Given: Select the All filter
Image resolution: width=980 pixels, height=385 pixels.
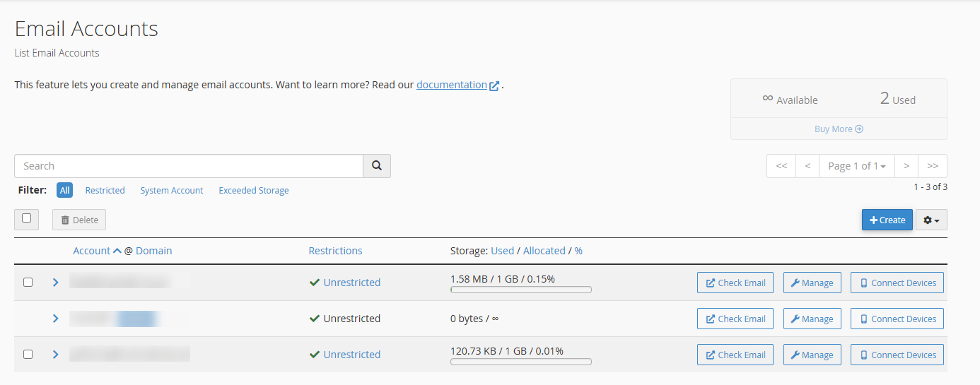Looking at the screenshot, I should (64, 190).
